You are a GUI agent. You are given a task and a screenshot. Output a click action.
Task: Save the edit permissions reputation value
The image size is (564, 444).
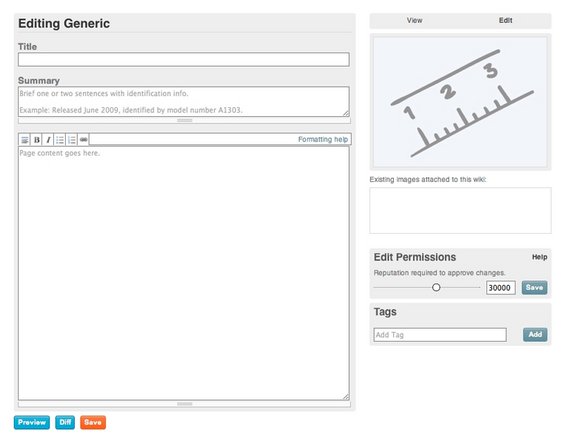[535, 287]
